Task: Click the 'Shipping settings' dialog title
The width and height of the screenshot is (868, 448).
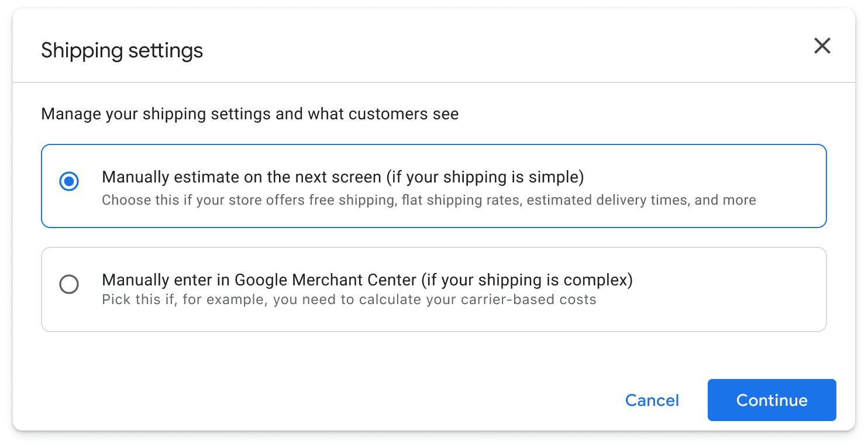Action: tap(122, 50)
